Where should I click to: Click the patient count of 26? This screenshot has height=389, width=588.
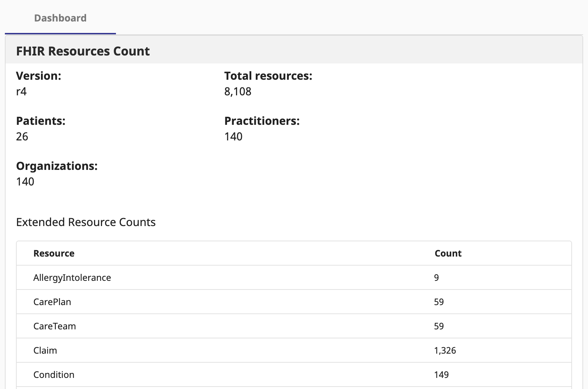tap(22, 137)
